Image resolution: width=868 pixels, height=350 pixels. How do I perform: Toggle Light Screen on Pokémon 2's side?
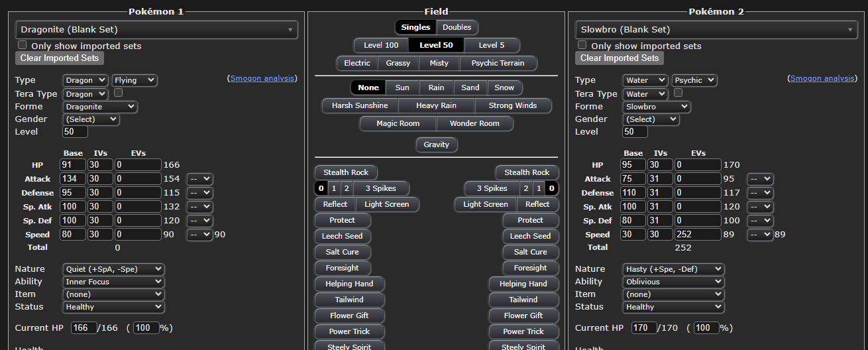486,204
